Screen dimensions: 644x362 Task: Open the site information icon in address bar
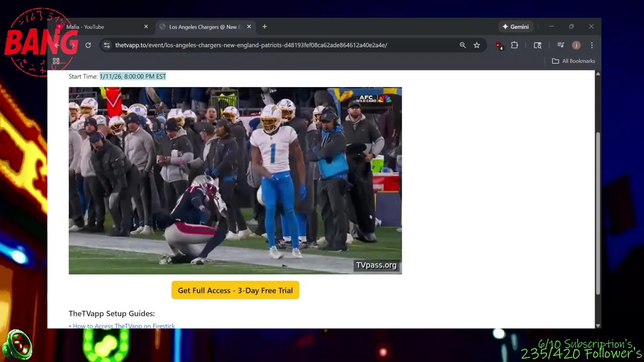tap(106, 45)
